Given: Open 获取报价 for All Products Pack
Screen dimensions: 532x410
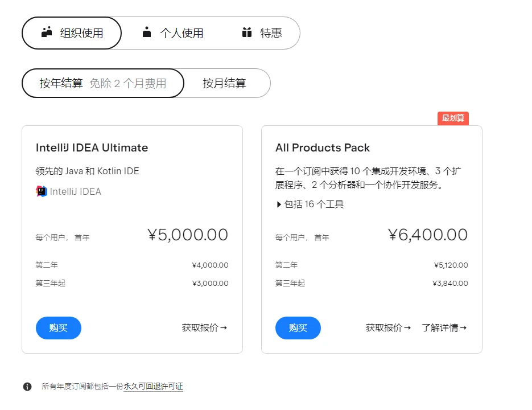Looking at the screenshot, I should tap(388, 328).
